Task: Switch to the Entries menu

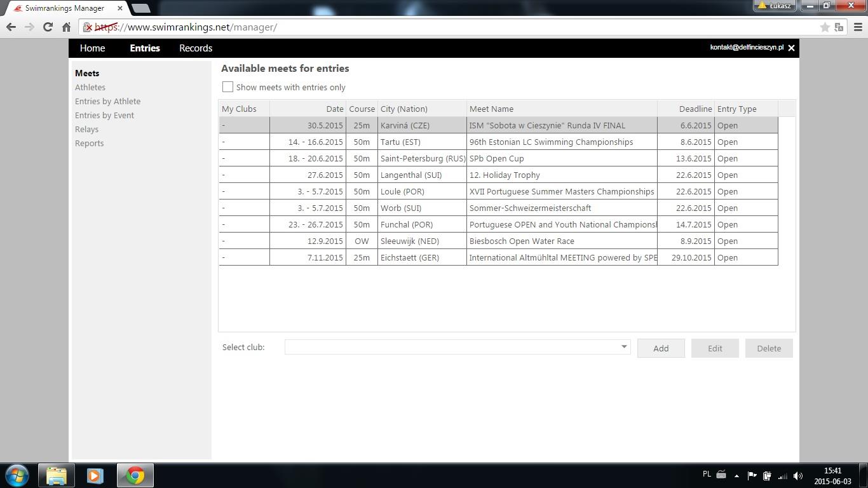Action: point(145,48)
